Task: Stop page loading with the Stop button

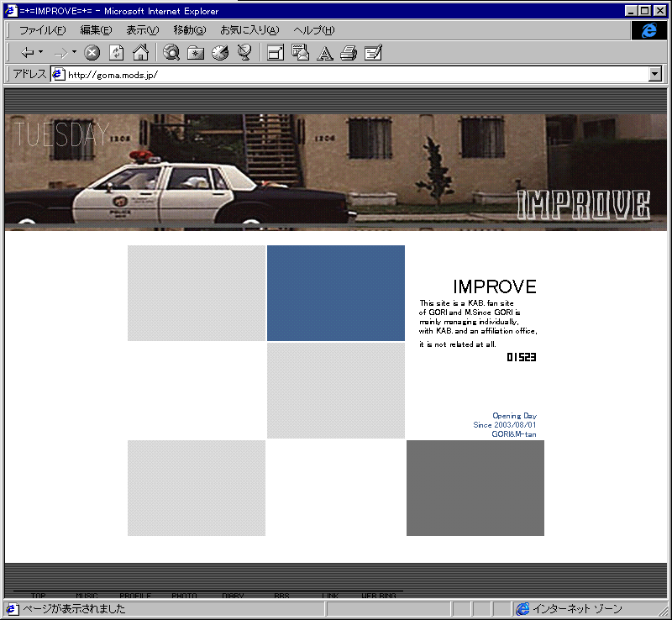Action: click(92, 53)
